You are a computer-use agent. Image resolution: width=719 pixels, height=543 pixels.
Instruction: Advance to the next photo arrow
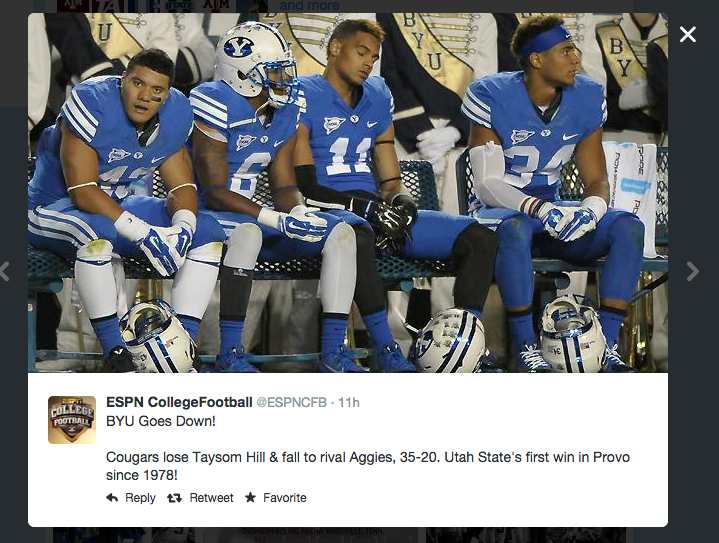(x=693, y=271)
